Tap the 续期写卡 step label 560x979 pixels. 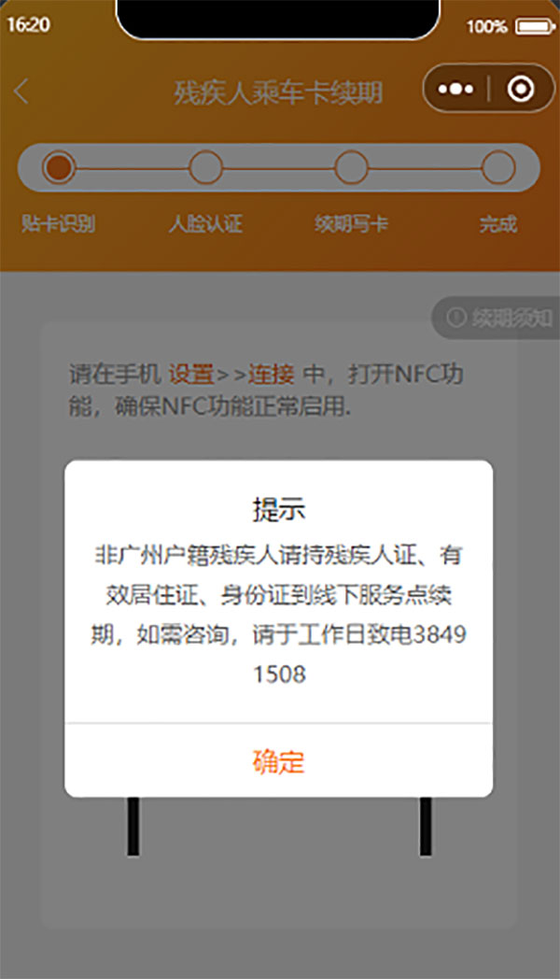click(352, 223)
